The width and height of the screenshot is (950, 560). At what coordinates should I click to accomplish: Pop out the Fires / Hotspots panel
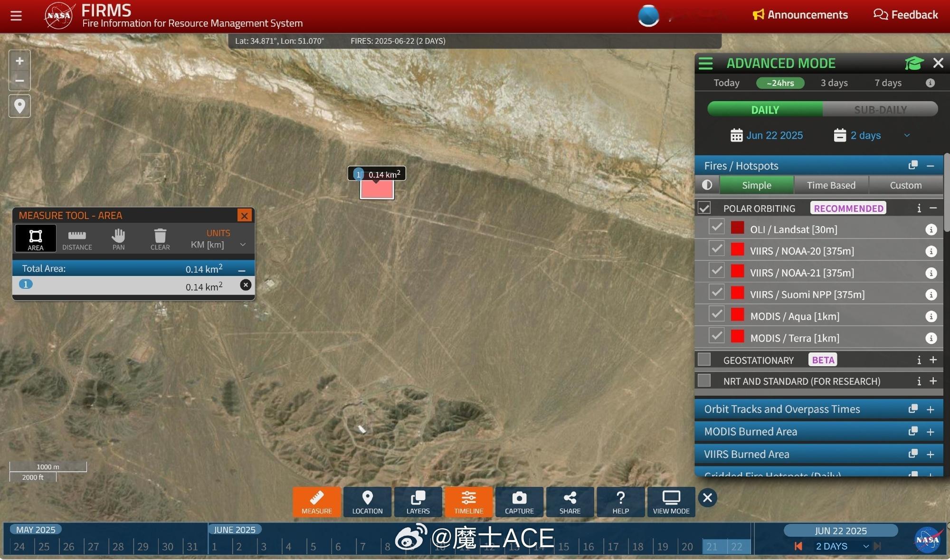click(x=912, y=165)
